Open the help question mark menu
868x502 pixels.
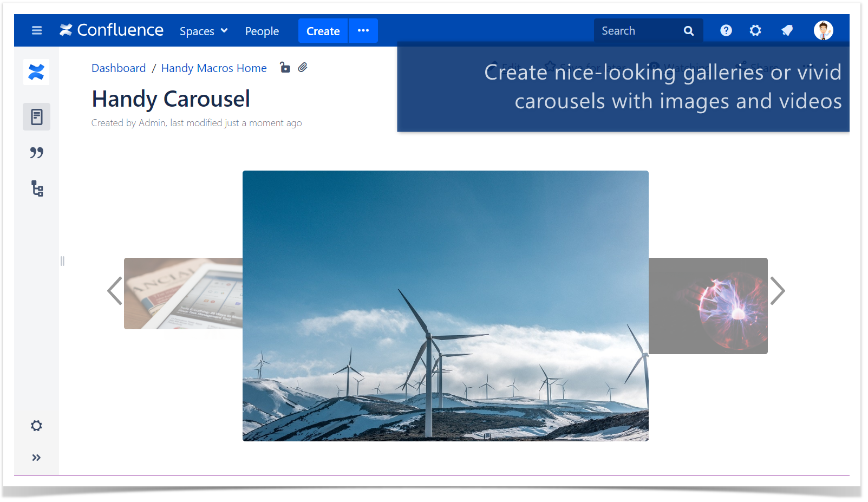tap(726, 30)
